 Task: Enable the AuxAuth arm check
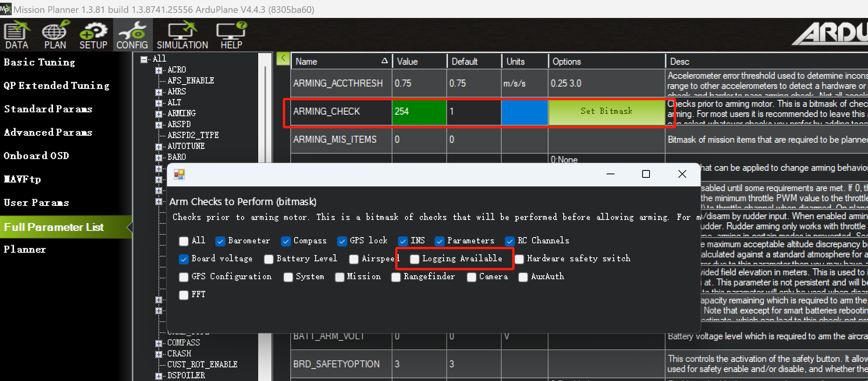pos(523,277)
